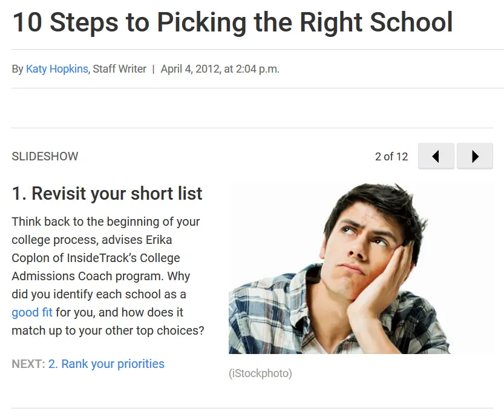Go to the previous slide arrow
Viewport: 504px width, 420px height.
click(436, 156)
